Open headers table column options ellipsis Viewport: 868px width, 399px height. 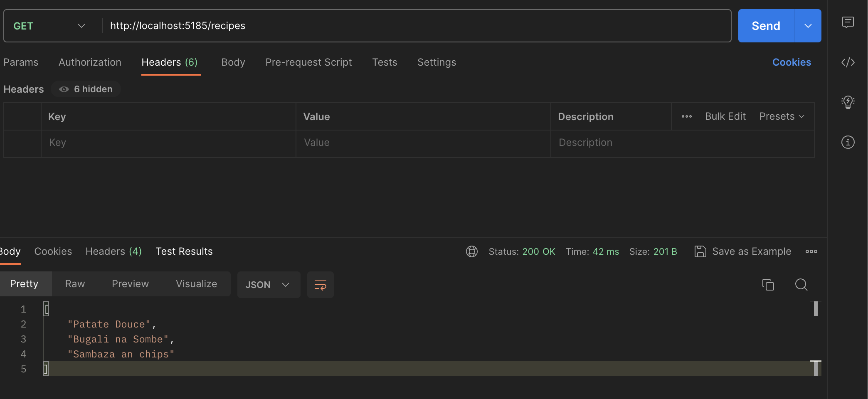pyautogui.click(x=686, y=116)
